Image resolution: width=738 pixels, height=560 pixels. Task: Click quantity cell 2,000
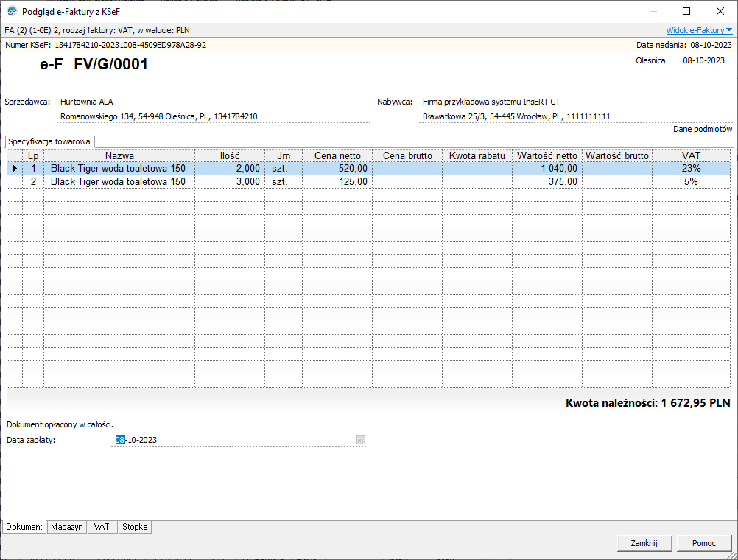[x=230, y=168]
